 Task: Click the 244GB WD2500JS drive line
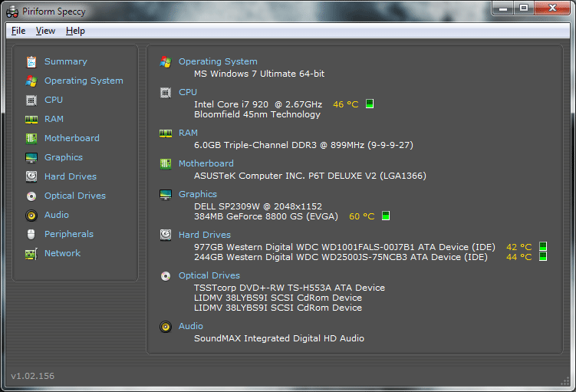pyautogui.click(x=341, y=257)
